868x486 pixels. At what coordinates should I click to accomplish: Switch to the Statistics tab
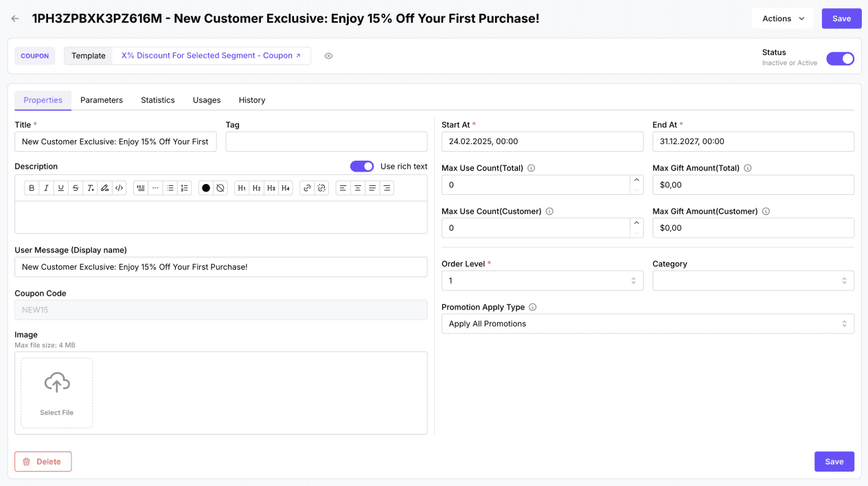pyautogui.click(x=158, y=100)
